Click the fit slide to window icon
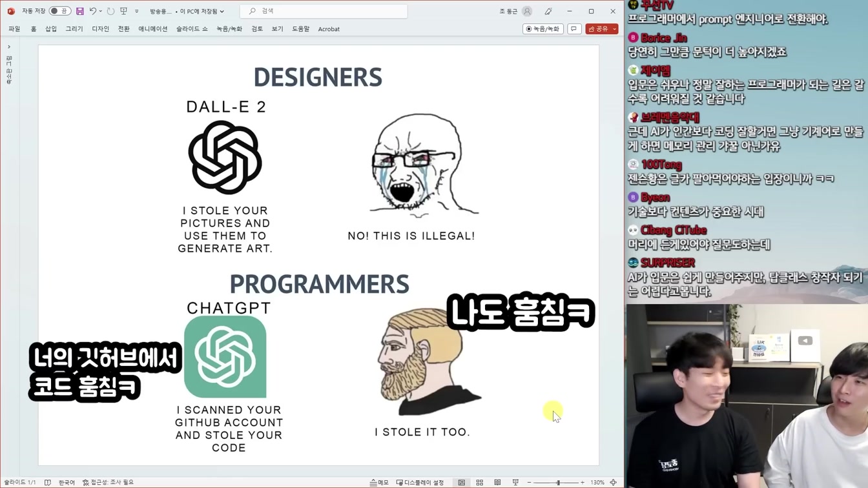The height and width of the screenshot is (488, 868). (614, 482)
